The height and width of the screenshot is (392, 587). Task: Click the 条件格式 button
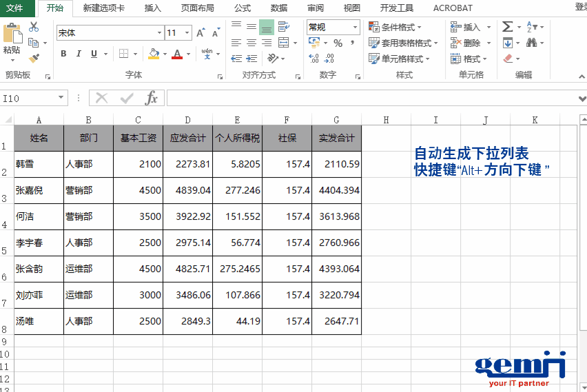398,27
